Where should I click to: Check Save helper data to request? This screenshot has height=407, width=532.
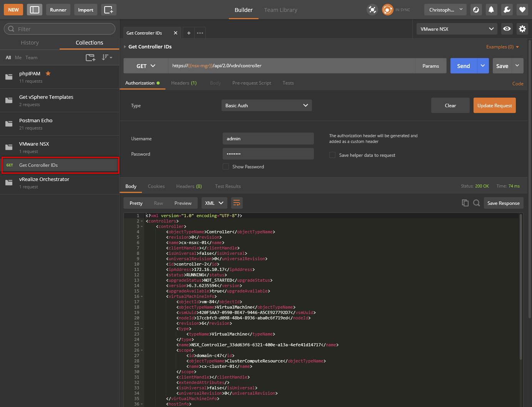[332, 155]
